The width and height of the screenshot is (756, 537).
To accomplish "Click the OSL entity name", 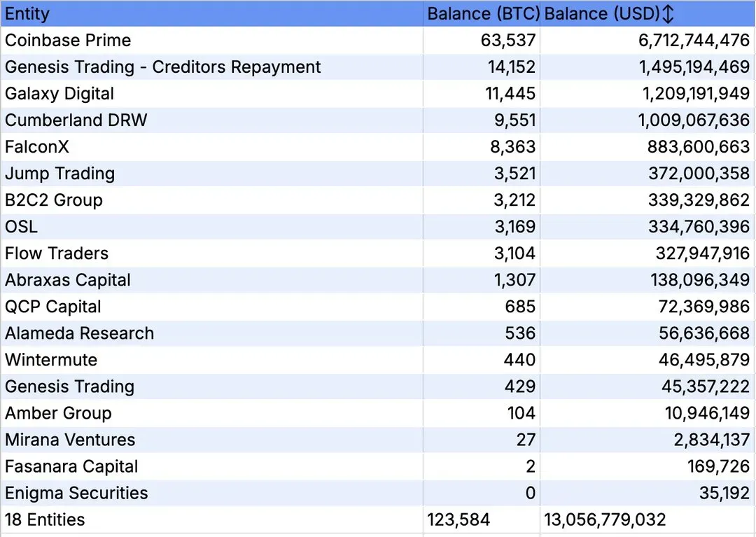I will click(21, 227).
